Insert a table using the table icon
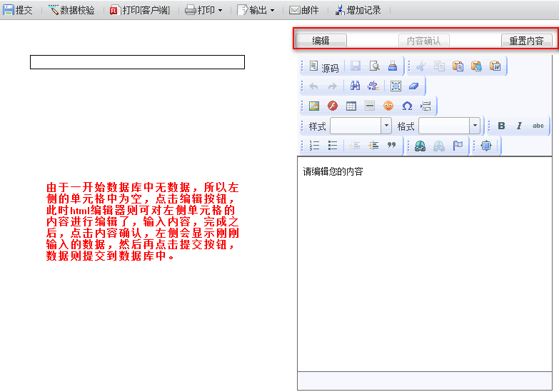The width and height of the screenshot is (559, 392). [351, 106]
